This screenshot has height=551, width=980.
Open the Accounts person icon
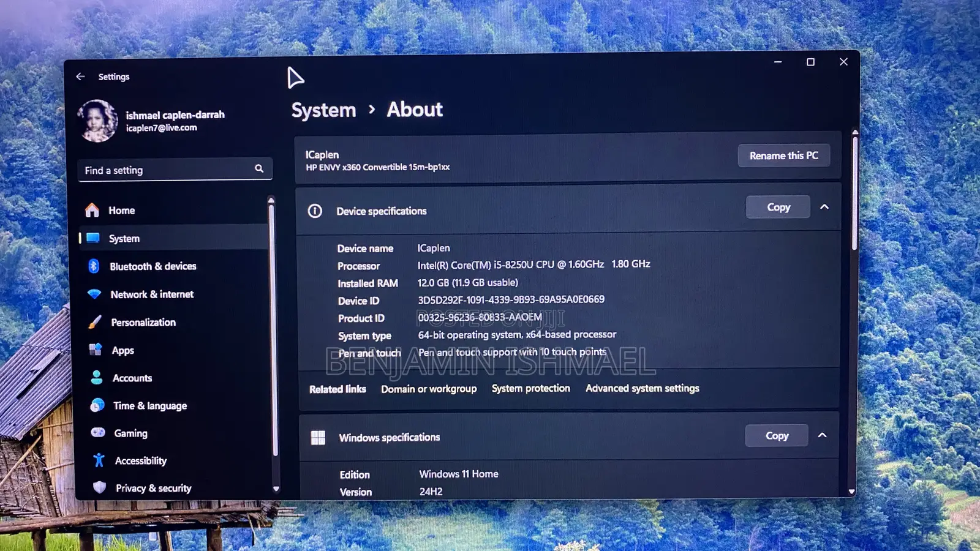(97, 377)
